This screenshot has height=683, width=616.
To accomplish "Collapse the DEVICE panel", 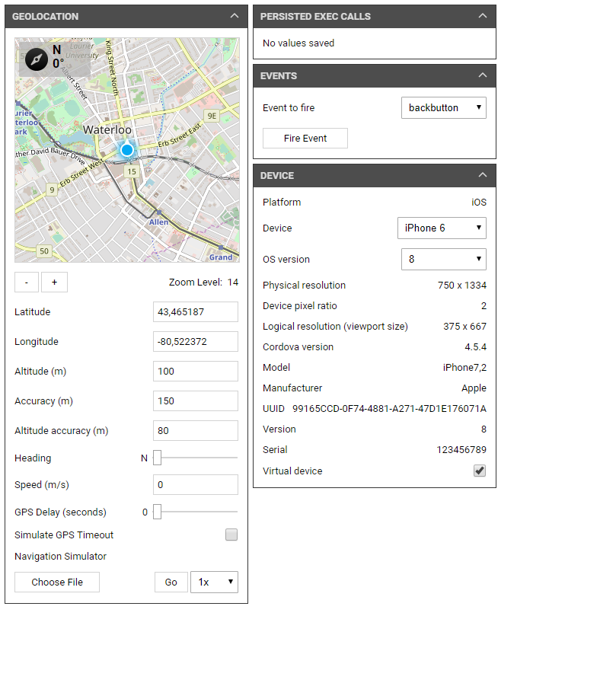I will click(482, 175).
